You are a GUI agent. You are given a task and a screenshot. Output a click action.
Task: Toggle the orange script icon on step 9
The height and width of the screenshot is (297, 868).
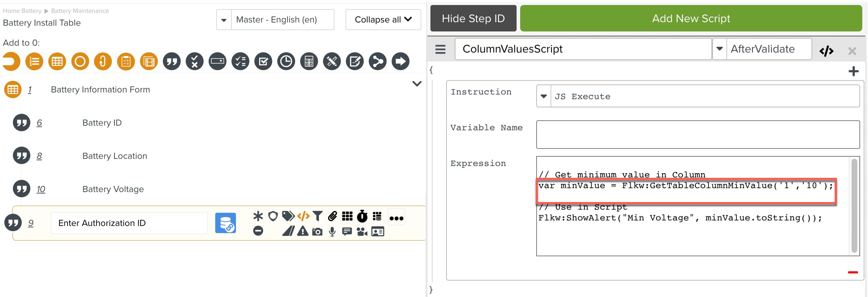tap(303, 216)
